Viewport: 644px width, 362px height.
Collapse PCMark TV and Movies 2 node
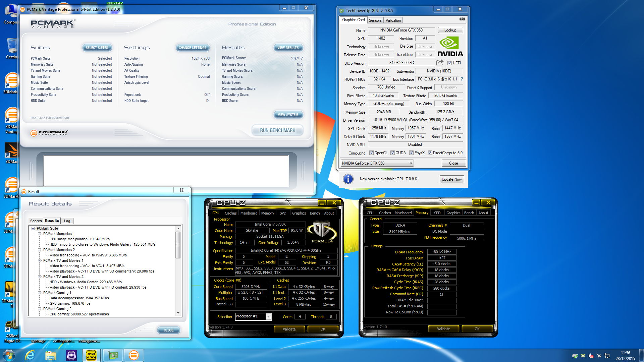40,277
